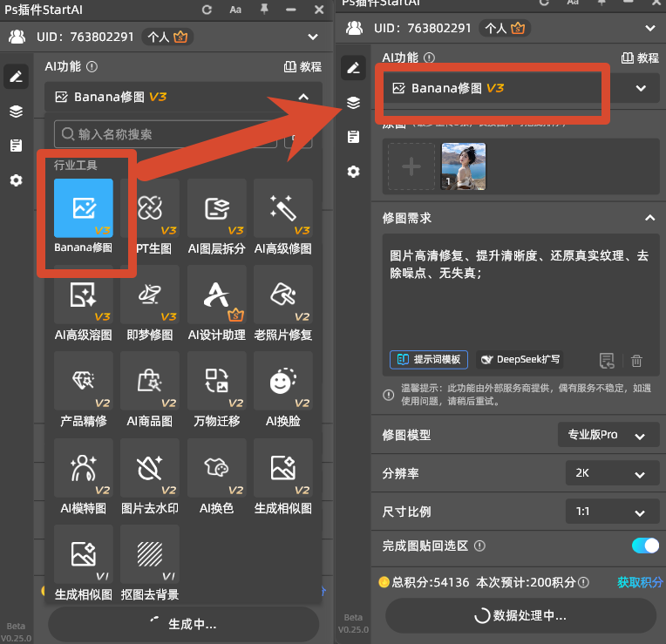Open the 尺寸比例 1:1 dropdown

[x=612, y=512]
